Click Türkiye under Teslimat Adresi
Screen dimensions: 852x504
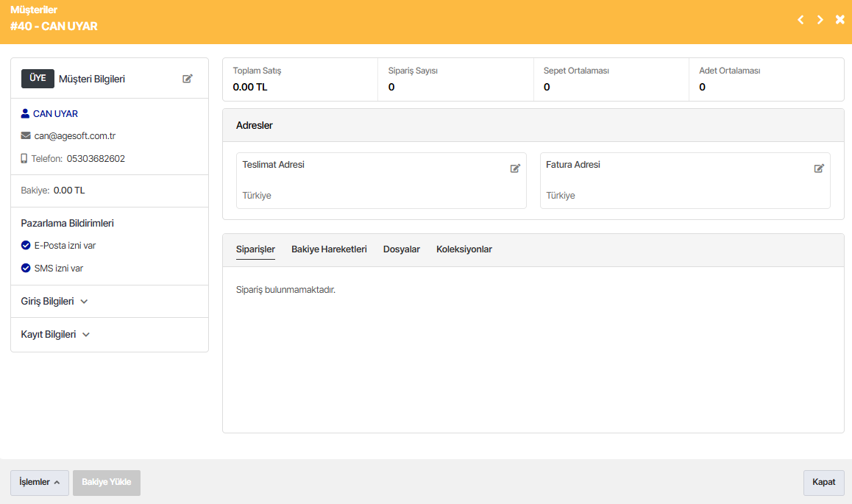click(257, 196)
